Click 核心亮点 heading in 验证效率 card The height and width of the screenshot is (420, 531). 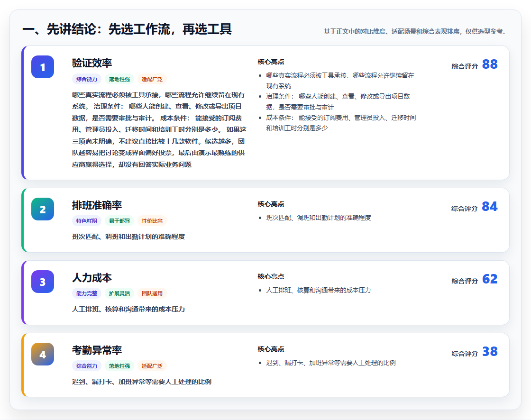pos(271,62)
